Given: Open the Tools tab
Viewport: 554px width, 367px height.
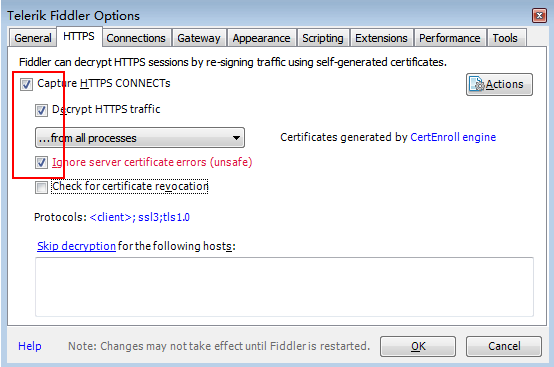Looking at the screenshot, I should 505,38.
